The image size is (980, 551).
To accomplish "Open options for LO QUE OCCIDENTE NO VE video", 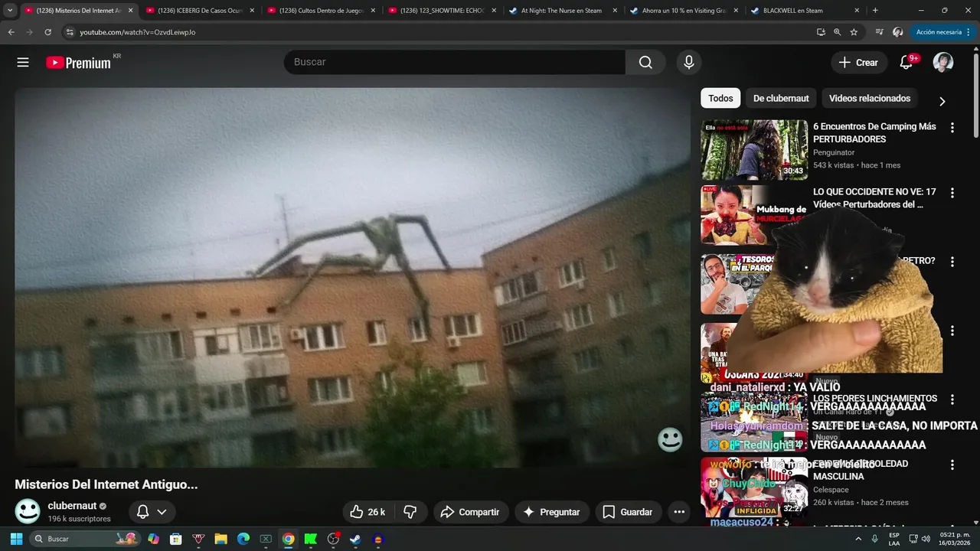I will tap(952, 194).
